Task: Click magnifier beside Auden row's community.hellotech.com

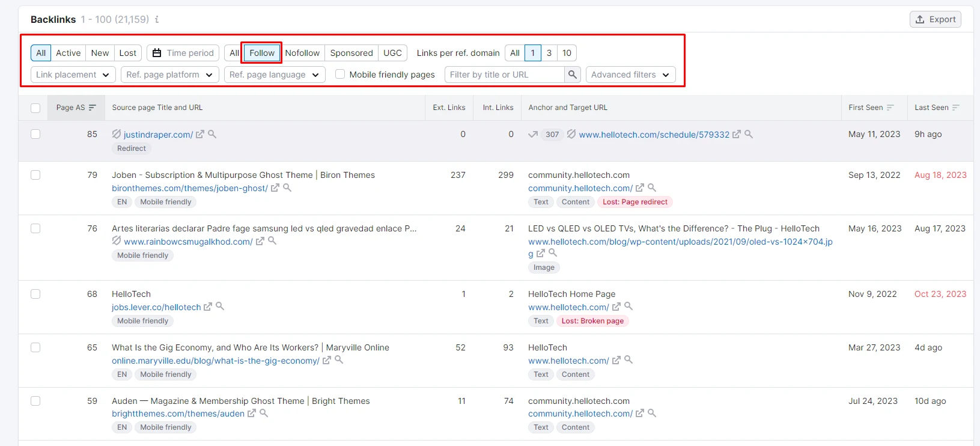Action: (x=652, y=413)
